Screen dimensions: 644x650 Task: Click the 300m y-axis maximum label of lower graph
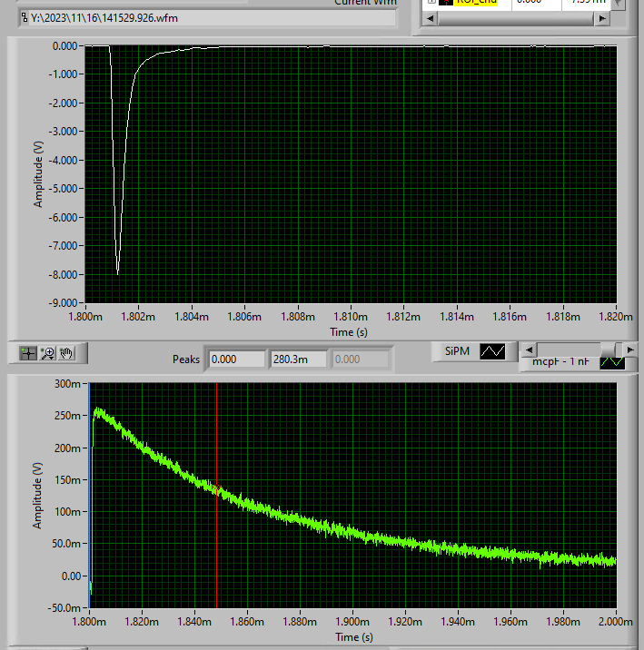[x=67, y=384]
